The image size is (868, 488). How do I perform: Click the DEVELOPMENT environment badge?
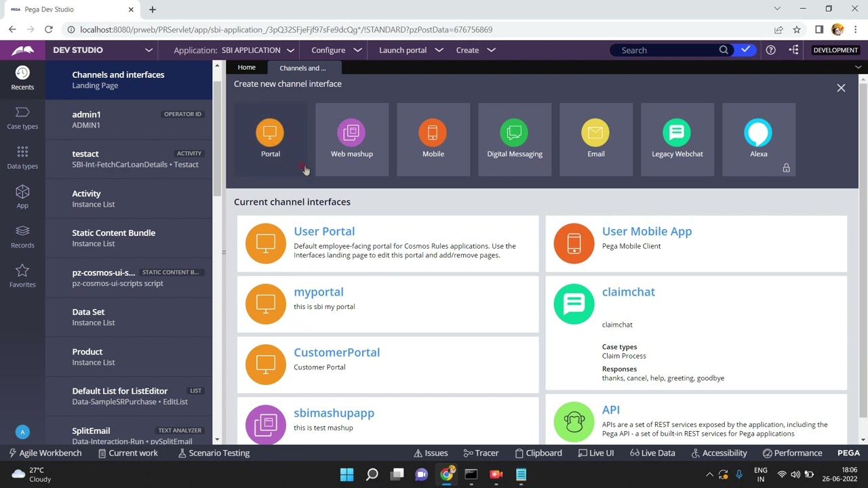click(835, 50)
